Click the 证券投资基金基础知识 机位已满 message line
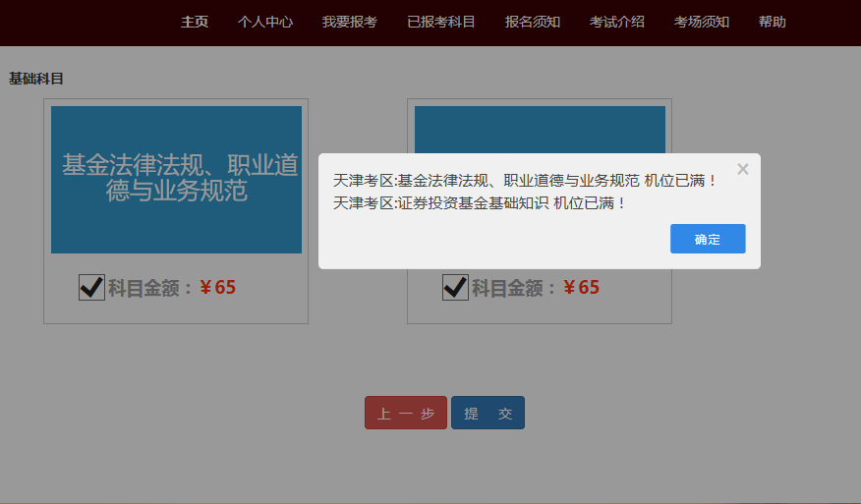 (480, 202)
